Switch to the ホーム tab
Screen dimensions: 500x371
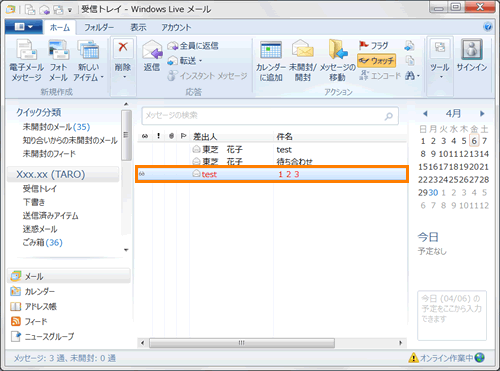[x=60, y=27]
